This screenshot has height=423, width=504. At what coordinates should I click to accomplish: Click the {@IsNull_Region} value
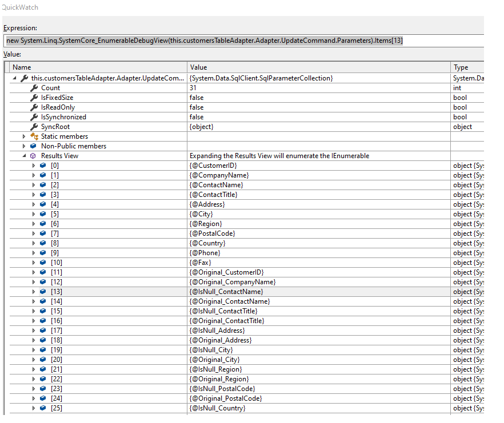215,369
